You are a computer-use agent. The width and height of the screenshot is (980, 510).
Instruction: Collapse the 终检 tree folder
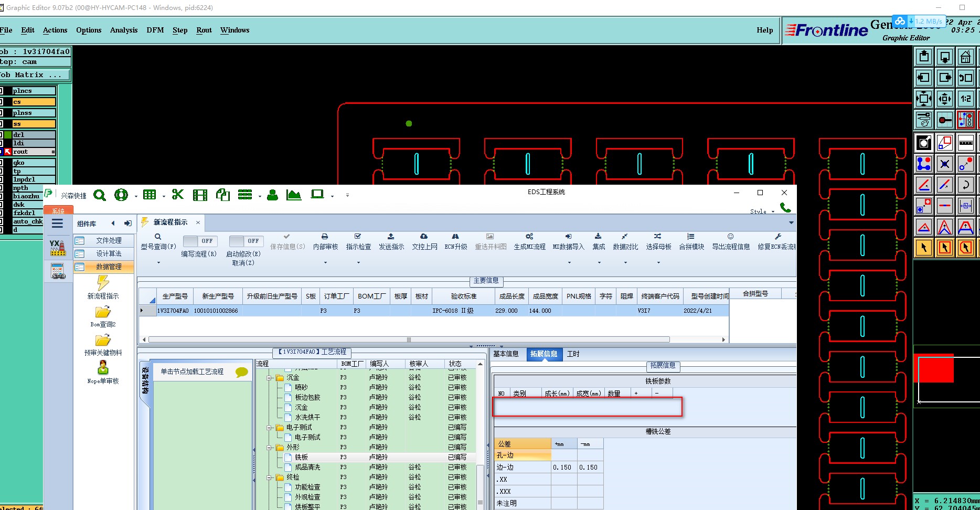(270, 477)
